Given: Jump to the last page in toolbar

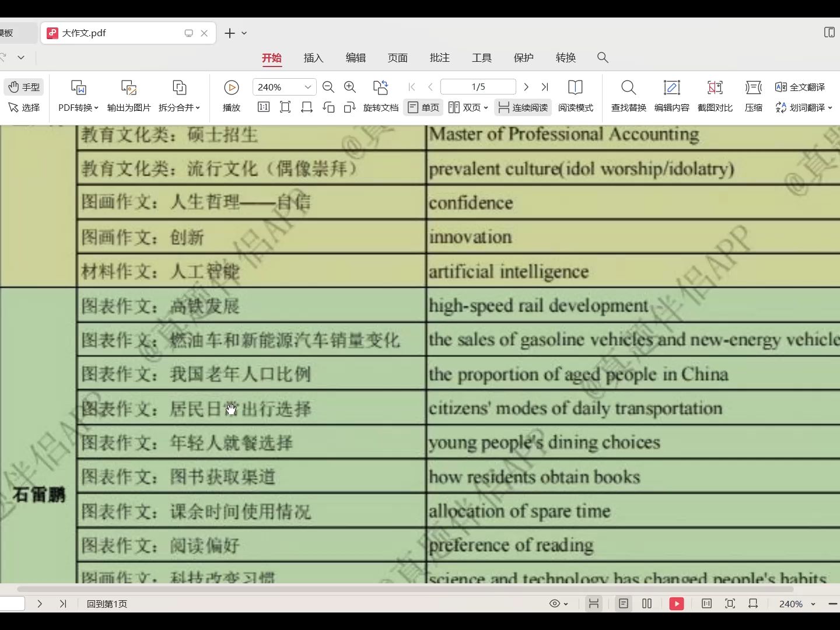Looking at the screenshot, I should click(x=545, y=87).
